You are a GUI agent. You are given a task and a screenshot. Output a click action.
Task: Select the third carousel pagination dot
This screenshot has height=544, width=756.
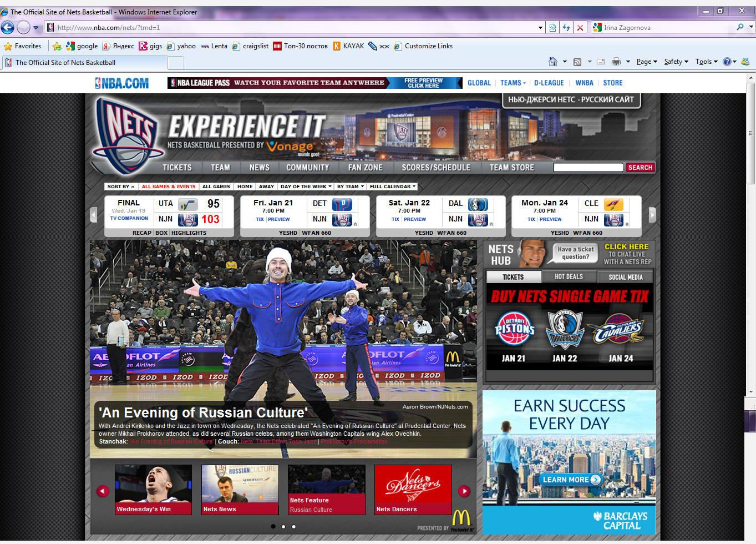pos(293,526)
